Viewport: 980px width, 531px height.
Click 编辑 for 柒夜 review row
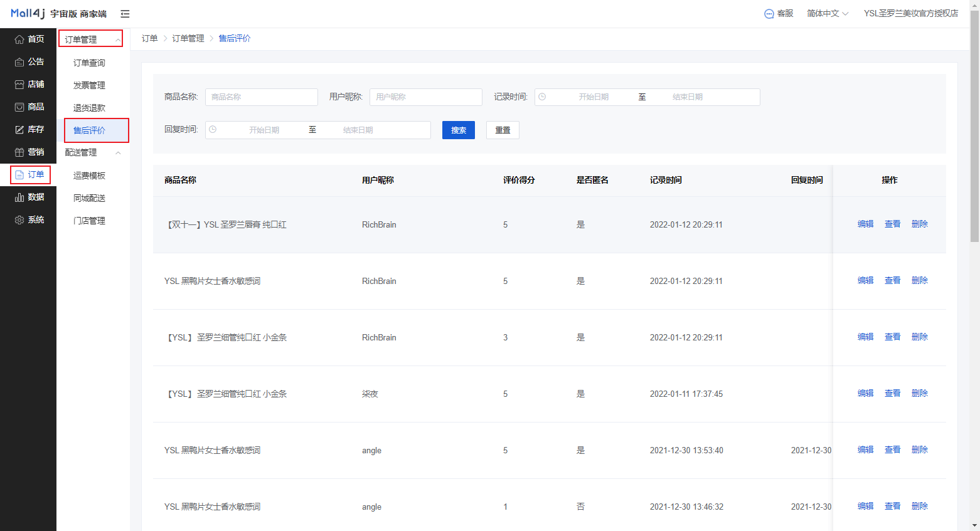[x=866, y=394]
